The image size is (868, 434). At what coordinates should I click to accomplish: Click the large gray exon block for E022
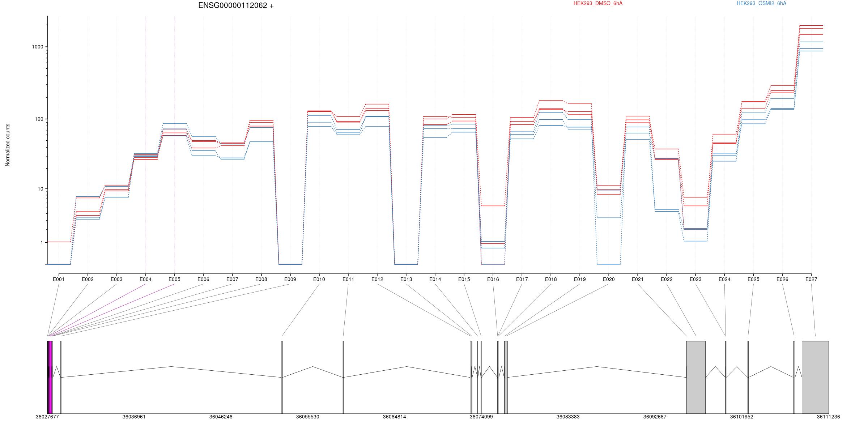click(696, 377)
